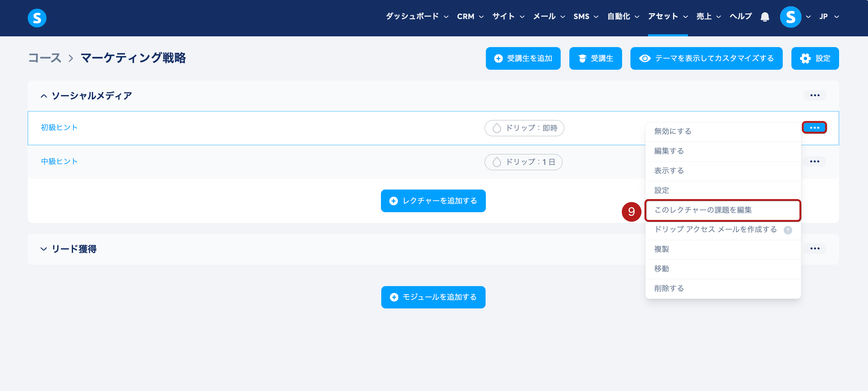The width and height of the screenshot is (868, 391).
Task: Open the JP language dropdown
Action: [x=829, y=16]
